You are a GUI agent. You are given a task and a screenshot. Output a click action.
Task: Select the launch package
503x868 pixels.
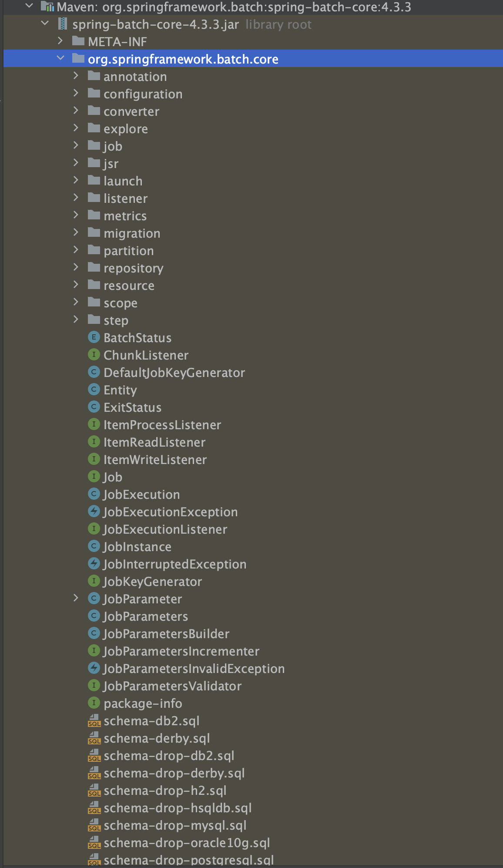(x=123, y=181)
